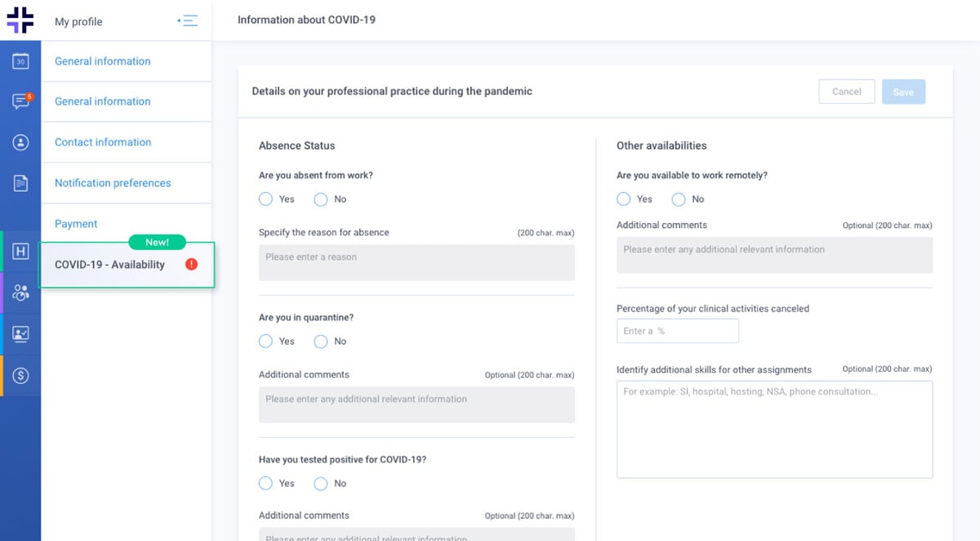The image size is (980, 541).
Task: Select the ID badge sidebar icon
Action: (x=20, y=333)
